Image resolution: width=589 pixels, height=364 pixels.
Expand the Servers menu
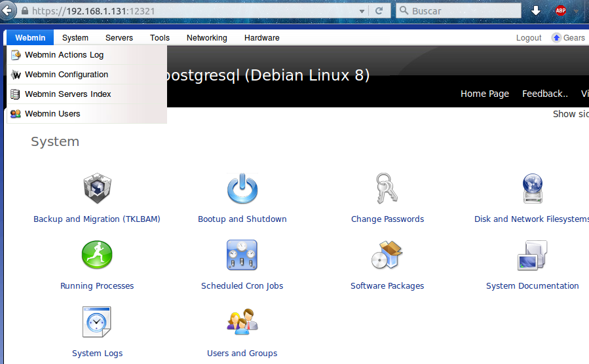119,38
